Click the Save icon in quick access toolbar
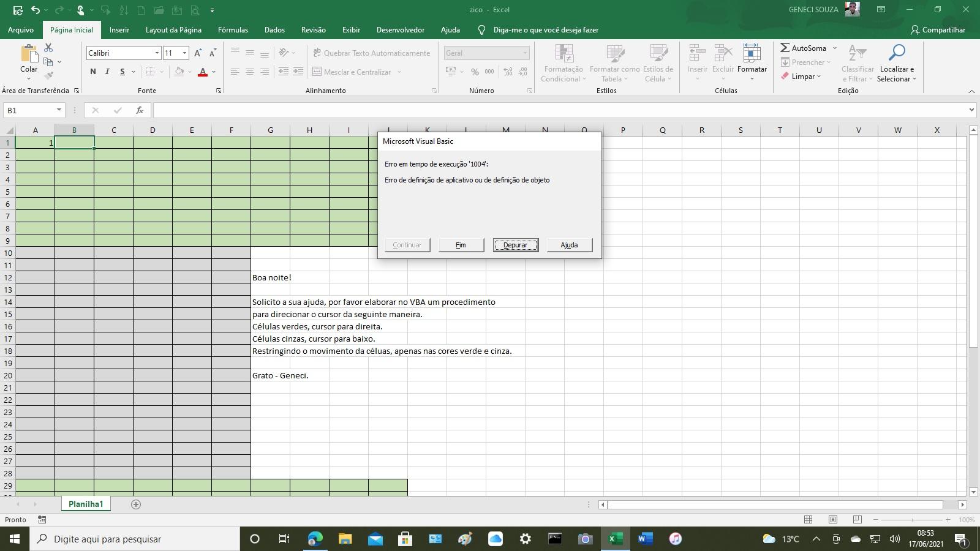 tap(18, 10)
